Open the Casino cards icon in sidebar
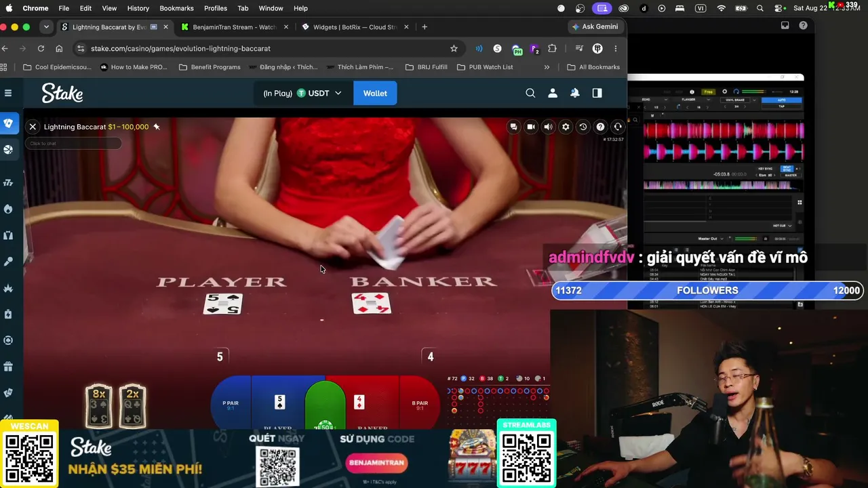Screen dimensions: 868x488 pyautogui.click(x=8, y=123)
